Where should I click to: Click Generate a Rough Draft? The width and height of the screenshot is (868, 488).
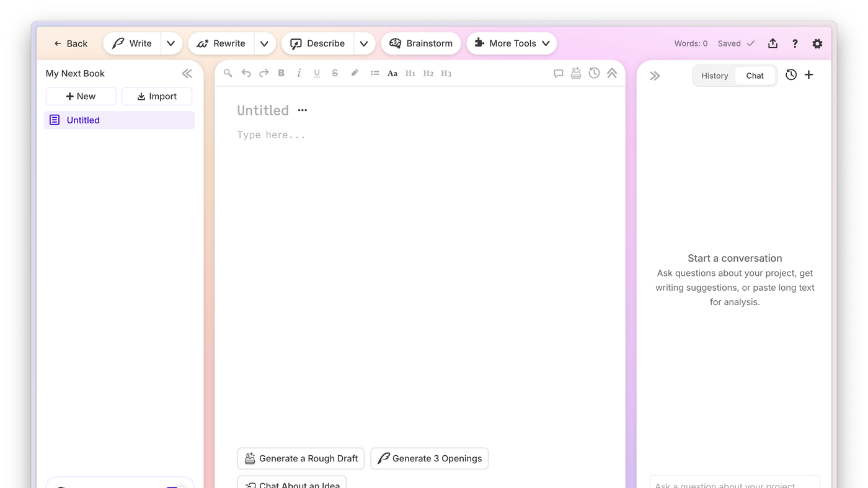coord(301,458)
